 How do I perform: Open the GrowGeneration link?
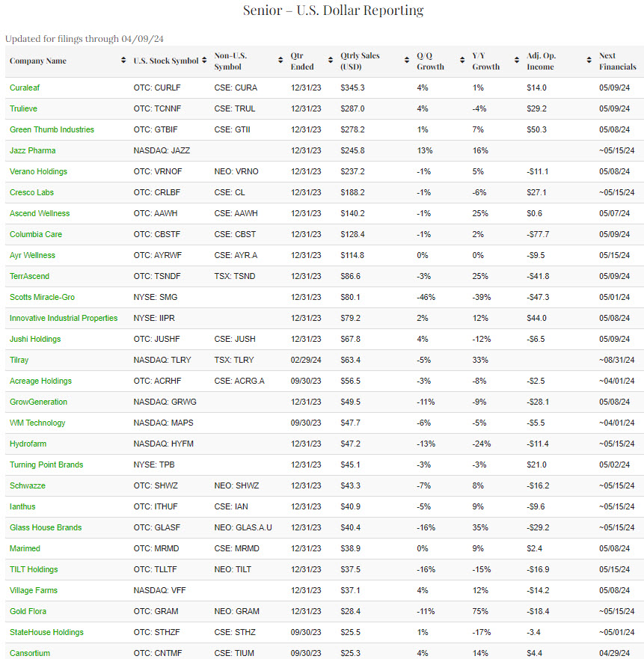[38, 402]
